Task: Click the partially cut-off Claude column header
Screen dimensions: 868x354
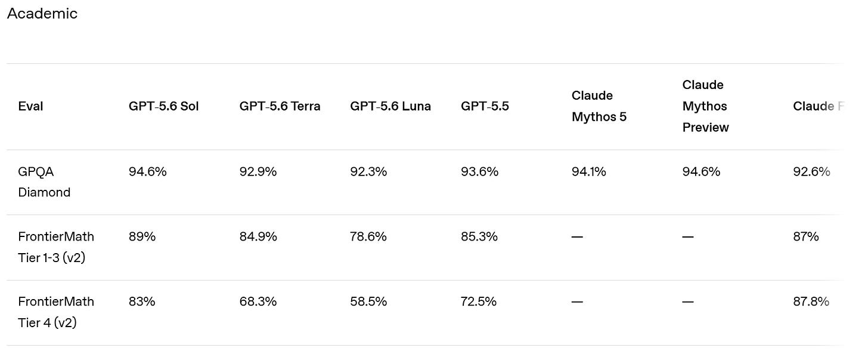Action: point(819,106)
